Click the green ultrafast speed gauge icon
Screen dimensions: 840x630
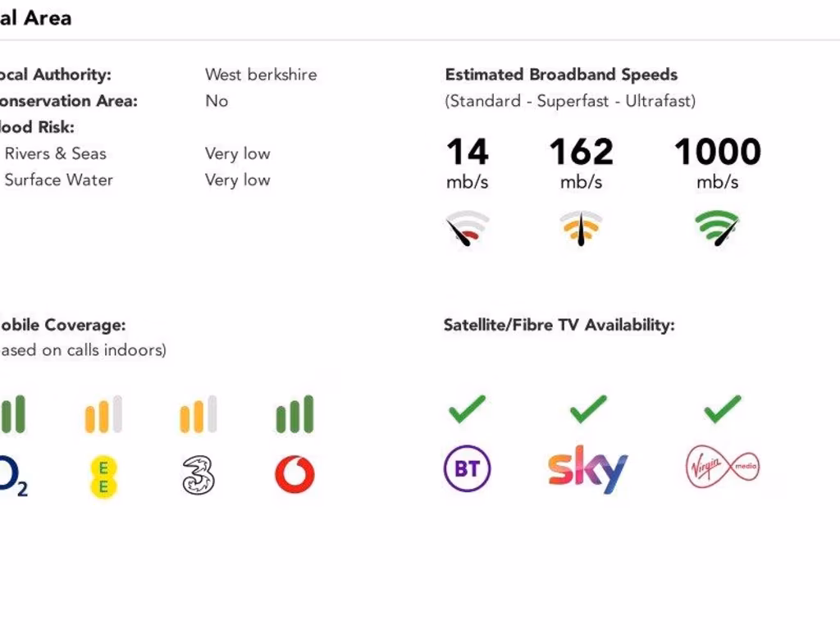point(717,228)
